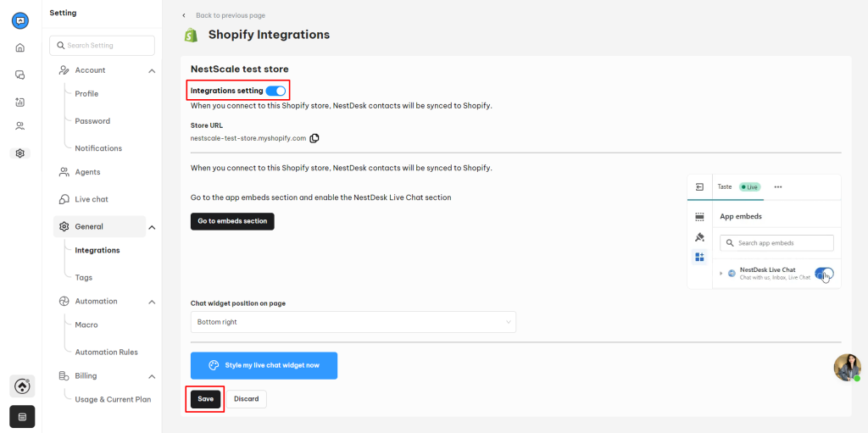Click the Account user-edit icon
The height and width of the screenshot is (433, 868).
click(64, 70)
